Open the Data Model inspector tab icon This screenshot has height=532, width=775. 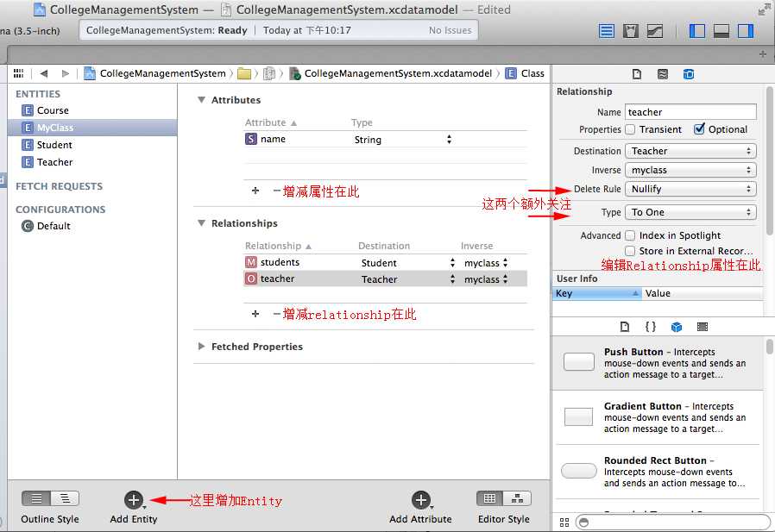point(689,74)
